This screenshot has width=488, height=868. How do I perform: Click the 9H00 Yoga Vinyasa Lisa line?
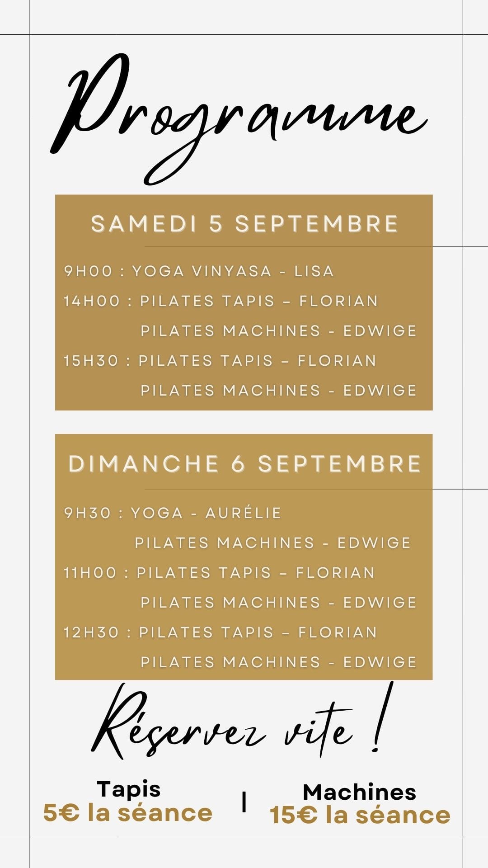(x=199, y=271)
